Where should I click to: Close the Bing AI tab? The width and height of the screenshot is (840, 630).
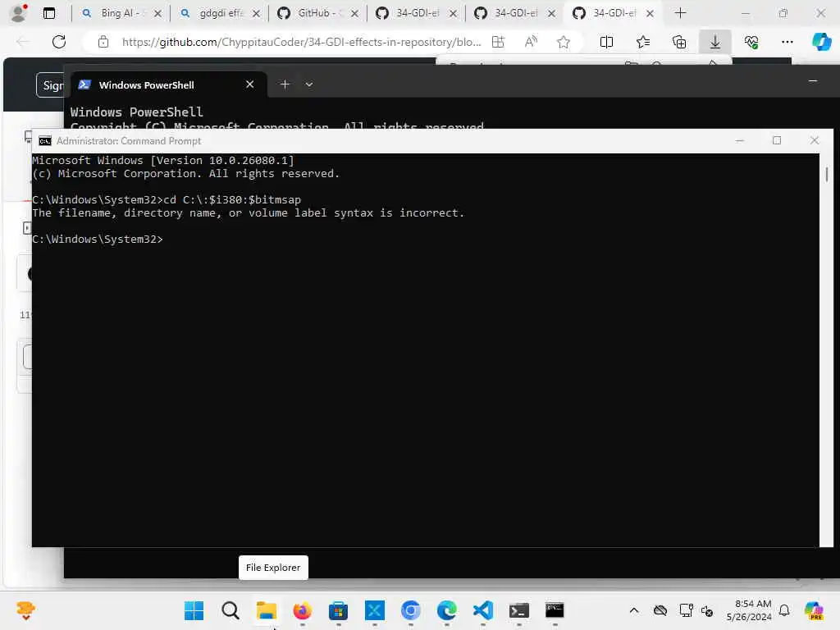click(157, 13)
